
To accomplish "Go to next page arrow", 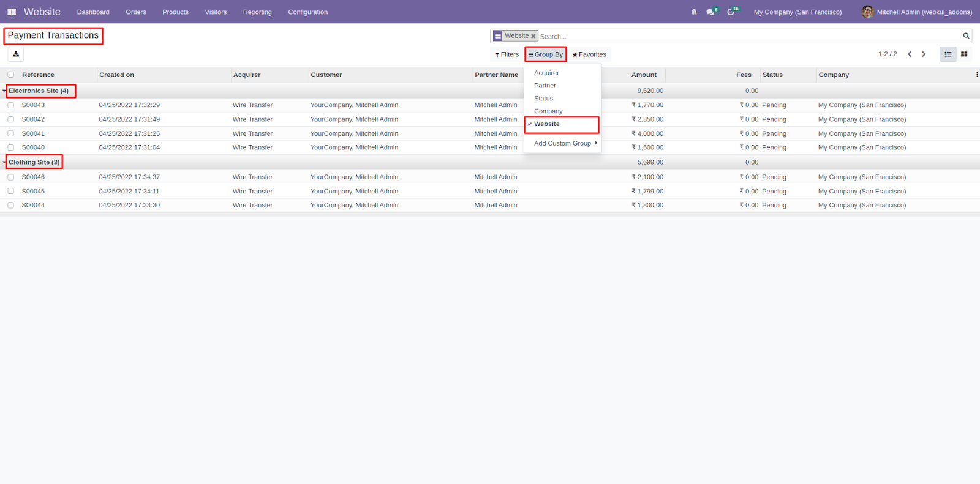I will [x=924, y=54].
